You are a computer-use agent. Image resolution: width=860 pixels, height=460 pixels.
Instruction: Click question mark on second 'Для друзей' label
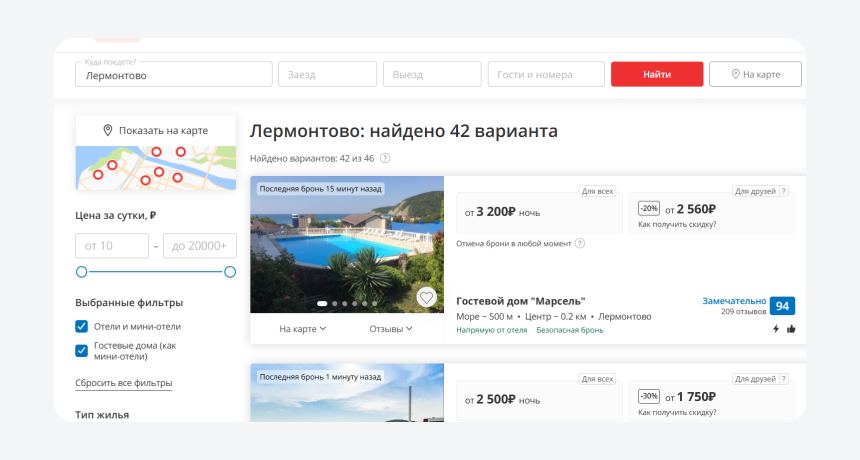click(x=784, y=379)
